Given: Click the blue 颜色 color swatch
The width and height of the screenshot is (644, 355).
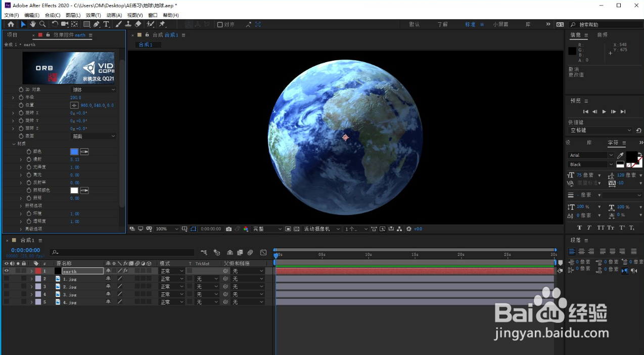Looking at the screenshot, I should 74,152.
